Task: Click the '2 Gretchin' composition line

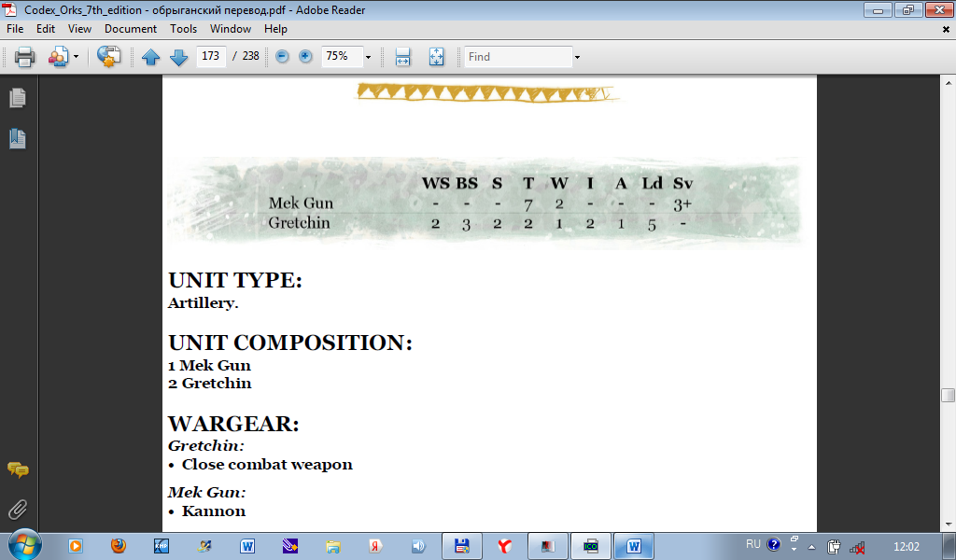Action: point(210,384)
